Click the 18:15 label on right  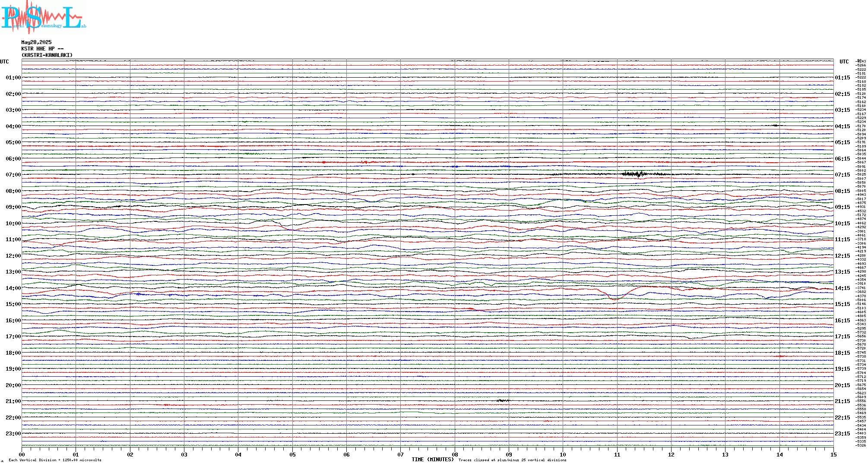tap(843, 353)
